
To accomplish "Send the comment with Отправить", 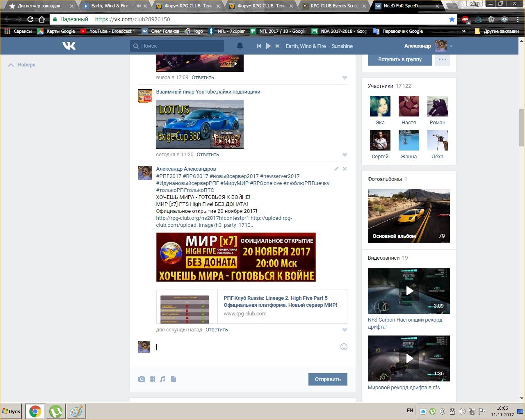I will click(x=328, y=379).
